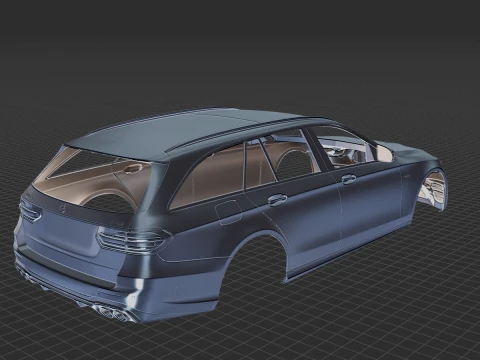
Task: Select the car body model in the viewport
Action: pyautogui.click(x=230, y=215)
